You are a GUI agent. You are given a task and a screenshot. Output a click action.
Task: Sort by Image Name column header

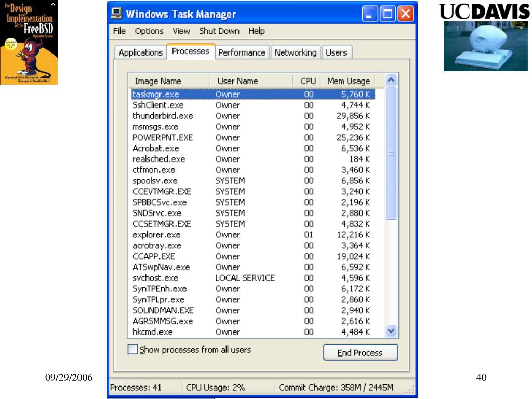(x=169, y=81)
